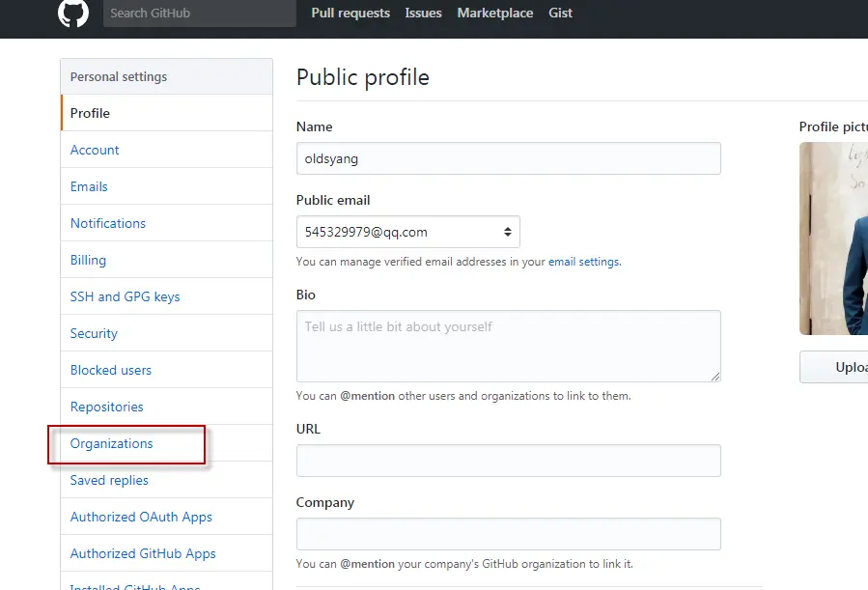The height and width of the screenshot is (590, 868).
Task: Click the GitHub Octocat logo
Action: [73, 14]
